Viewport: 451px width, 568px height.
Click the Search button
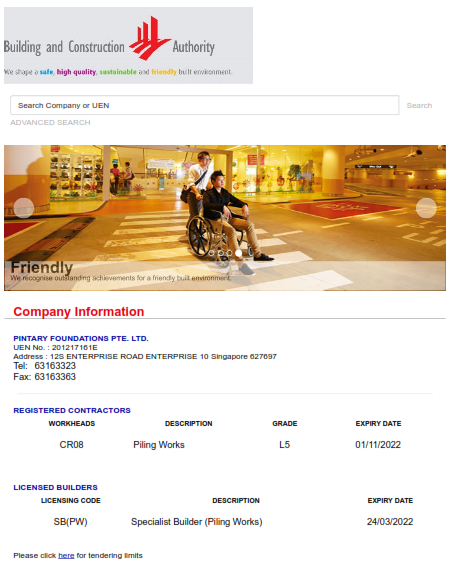(419, 105)
